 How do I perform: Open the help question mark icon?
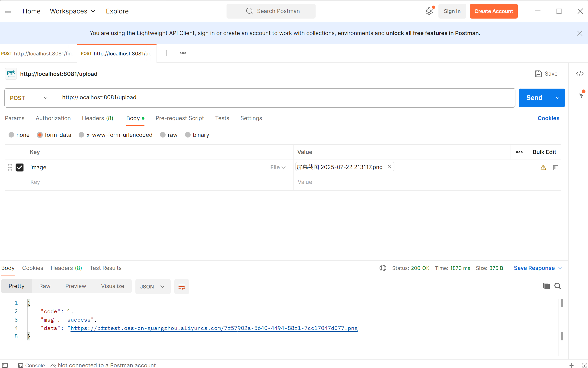pos(584,365)
